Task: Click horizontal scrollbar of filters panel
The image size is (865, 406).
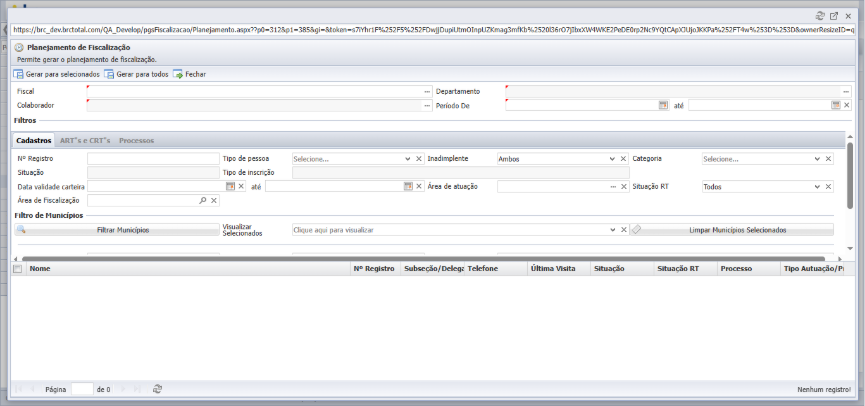Action: tap(424, 258)
